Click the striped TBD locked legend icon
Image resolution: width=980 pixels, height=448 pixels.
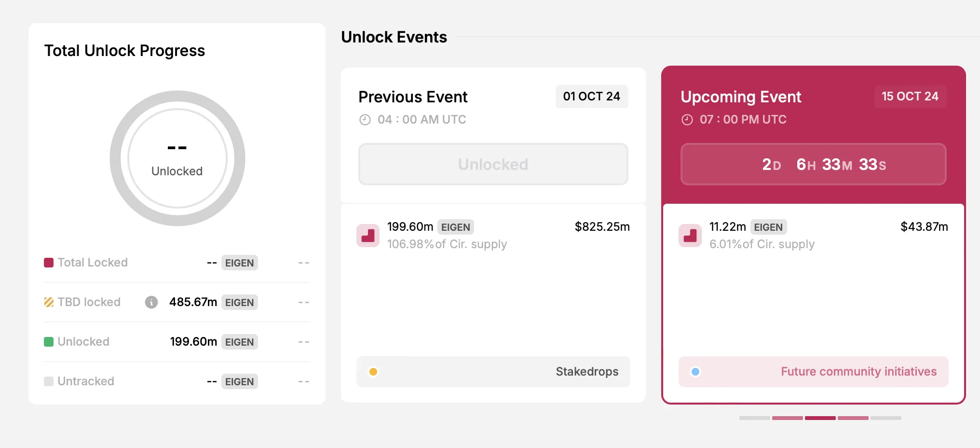point(49,302)
